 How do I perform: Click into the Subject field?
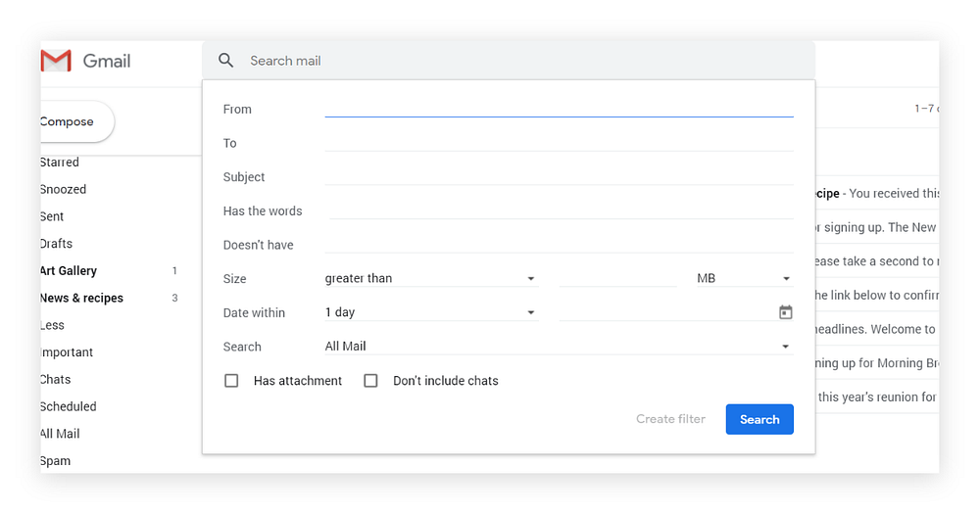(x=559, y=177)
